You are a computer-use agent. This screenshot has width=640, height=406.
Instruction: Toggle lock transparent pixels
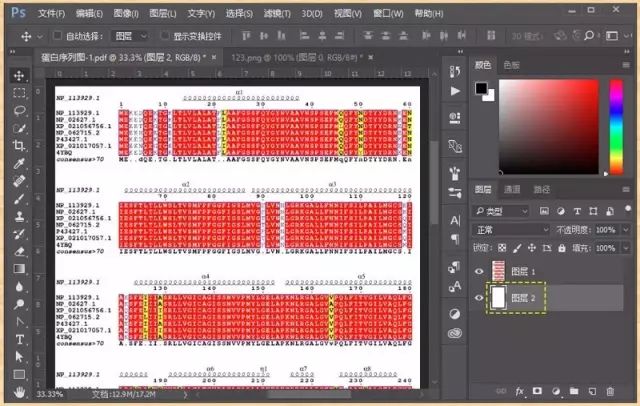502,248
